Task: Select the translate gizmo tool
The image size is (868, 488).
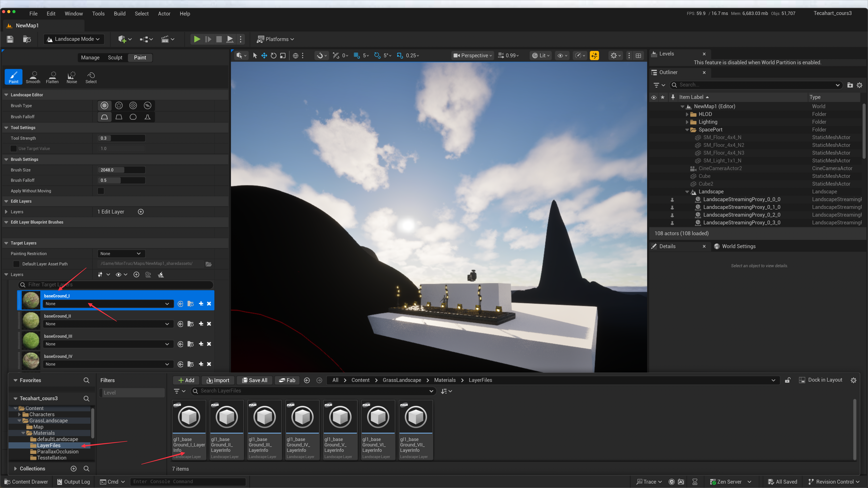Action: [x=264, y=56]
